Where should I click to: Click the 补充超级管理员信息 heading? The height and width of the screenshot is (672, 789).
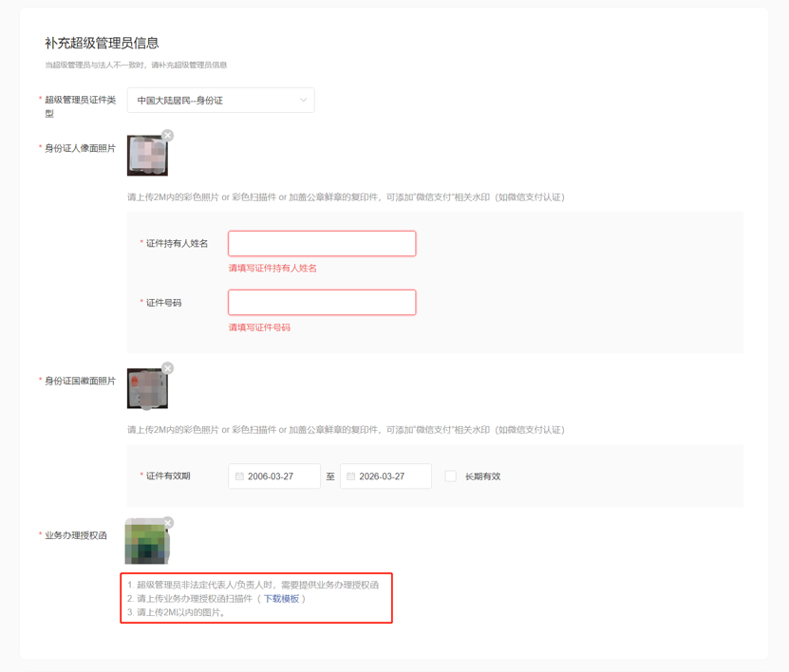pyautogui.click(x=102, y=44)
